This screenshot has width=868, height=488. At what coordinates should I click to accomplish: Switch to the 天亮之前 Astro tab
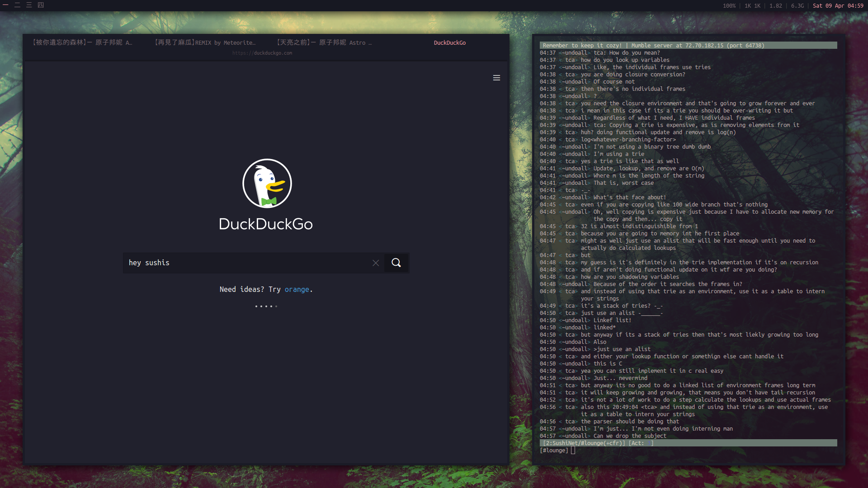pyautogui.click(x=324, y=42)
